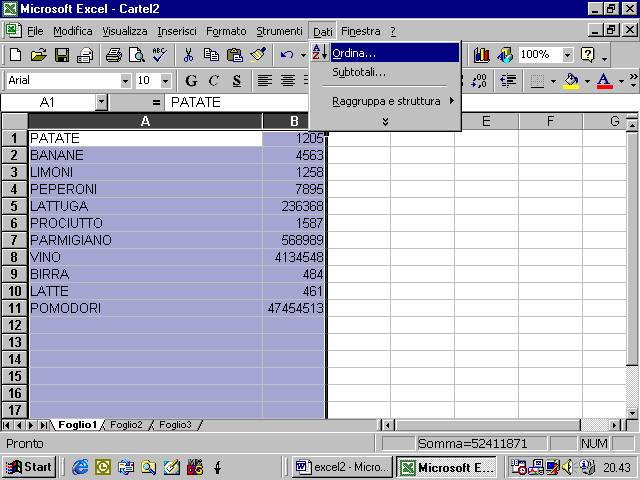Image resolution: width=640 pixels, height=480 pixels.
Task: Expand the full Dati menu with chevrons
Action: click(x=385, y=122)
